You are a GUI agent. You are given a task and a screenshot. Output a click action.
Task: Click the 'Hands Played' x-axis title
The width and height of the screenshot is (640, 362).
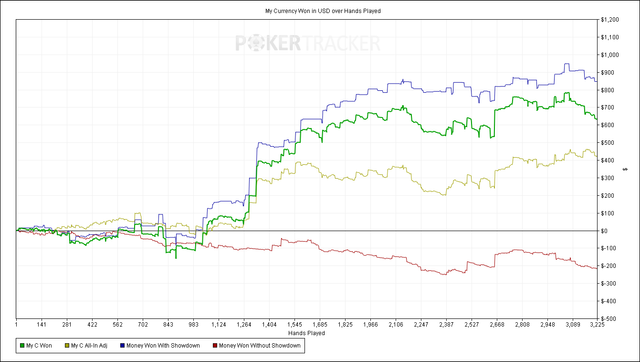click(x=307, y=333)
